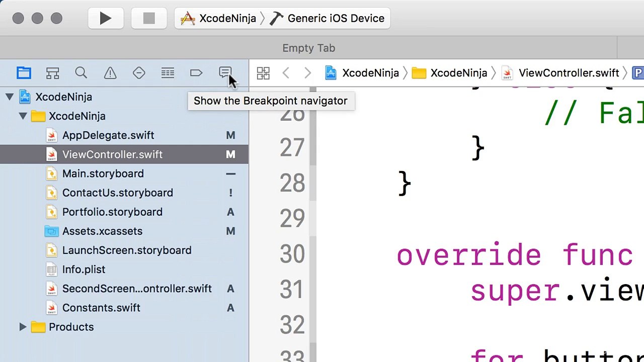Screen dimensions: 644x362
Task: Click the super keyword on line 31
Action: 517,292
